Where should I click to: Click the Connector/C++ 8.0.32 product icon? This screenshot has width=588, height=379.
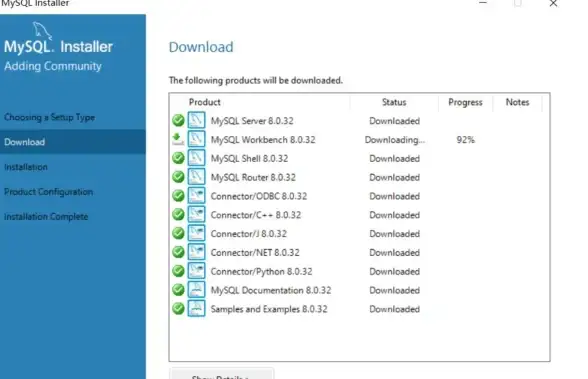click(x=196, y=214)
